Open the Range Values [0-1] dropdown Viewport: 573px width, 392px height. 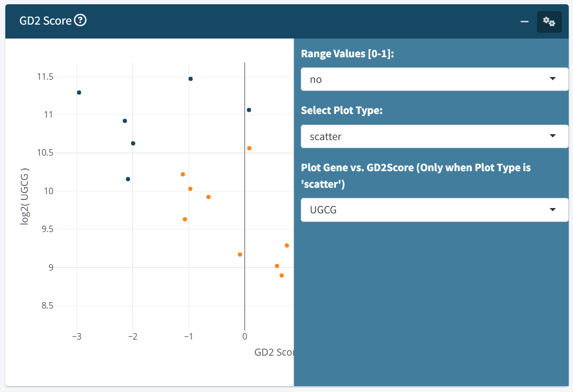[434, 79]
